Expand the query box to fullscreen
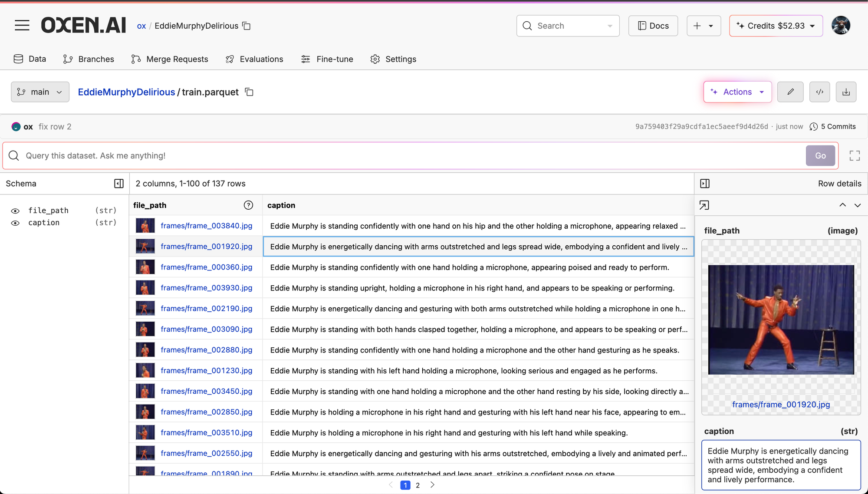This screenshot has width=868, height=494. [855, 156]
